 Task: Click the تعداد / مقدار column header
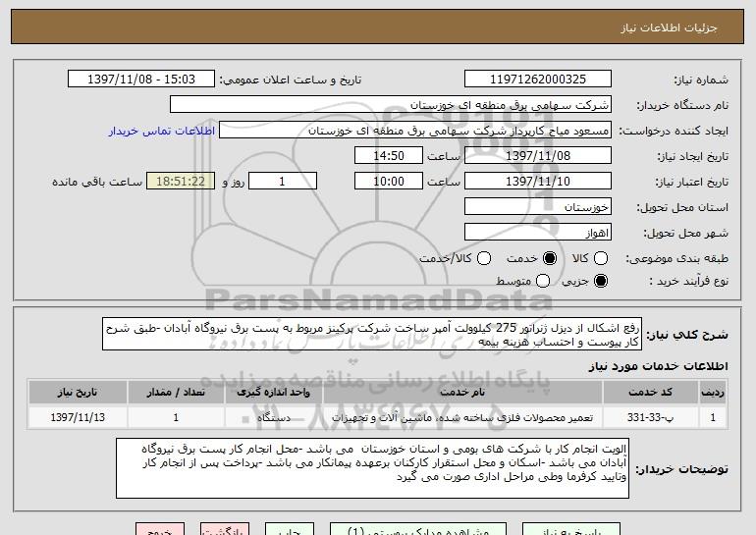[x=176, y=393]
